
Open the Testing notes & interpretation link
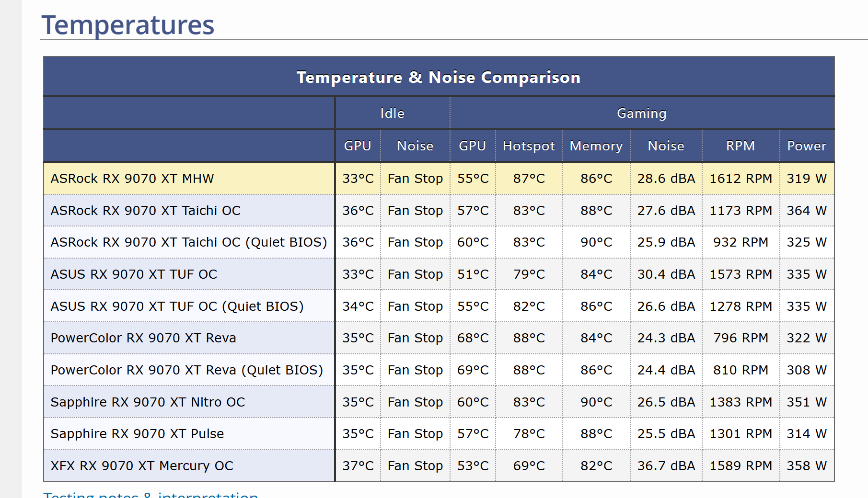point(150,495)
